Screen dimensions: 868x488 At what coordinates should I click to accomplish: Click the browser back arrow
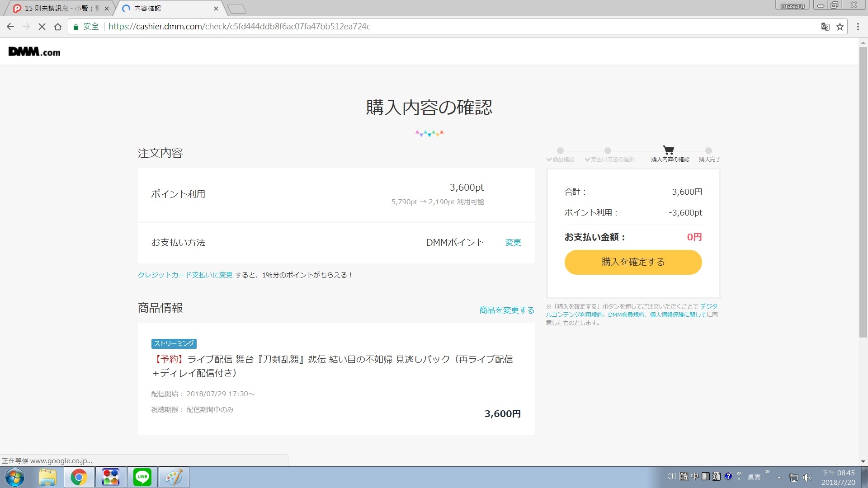(x=10, y=27)
